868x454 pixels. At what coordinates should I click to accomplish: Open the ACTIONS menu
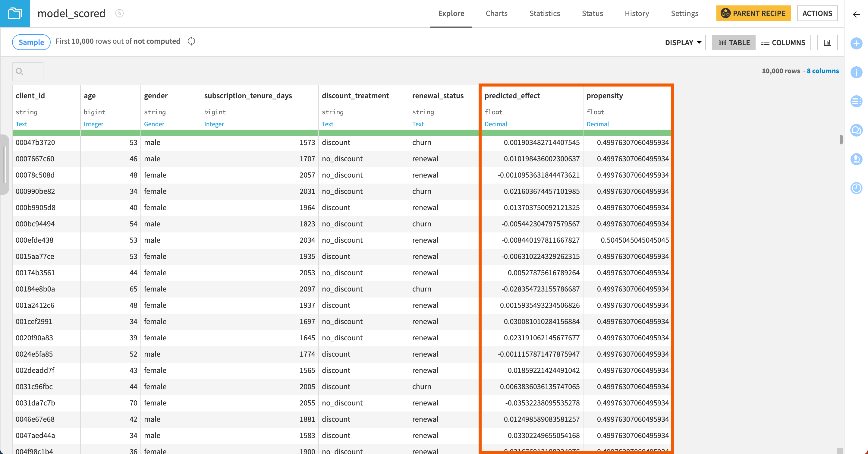[x=817, y=13]
